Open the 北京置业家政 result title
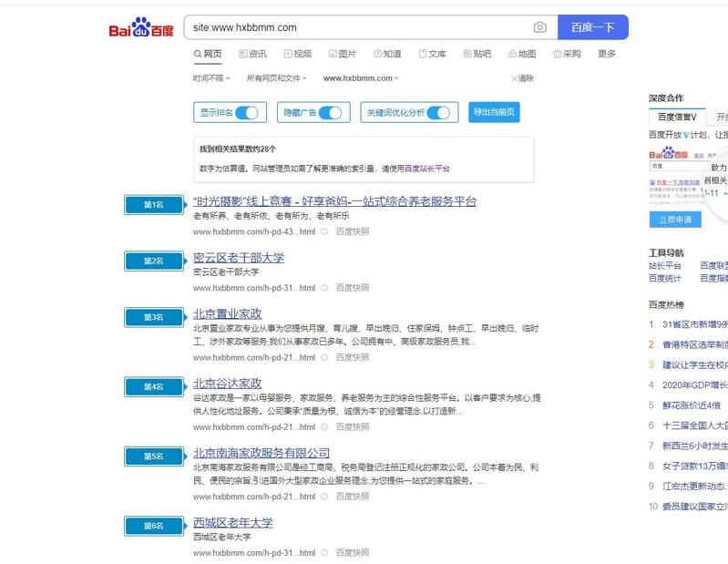Viewport: 728px width, 564px height. coord(228,313)
